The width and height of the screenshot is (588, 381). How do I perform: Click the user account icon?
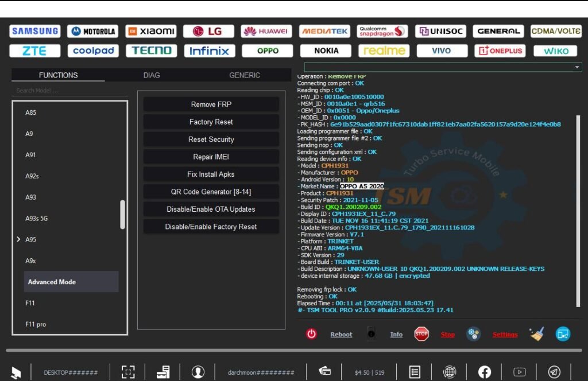[x=198, y=372]
